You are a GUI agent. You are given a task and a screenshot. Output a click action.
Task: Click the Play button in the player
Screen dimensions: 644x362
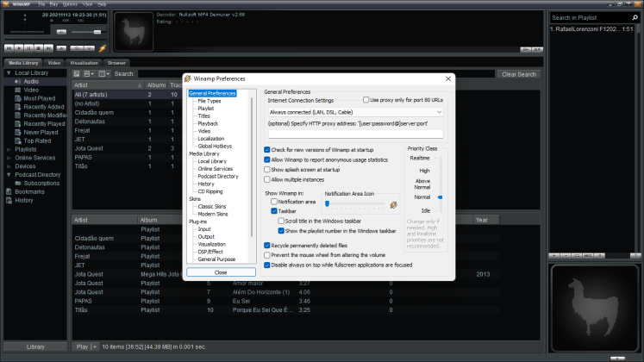(19, 48)
